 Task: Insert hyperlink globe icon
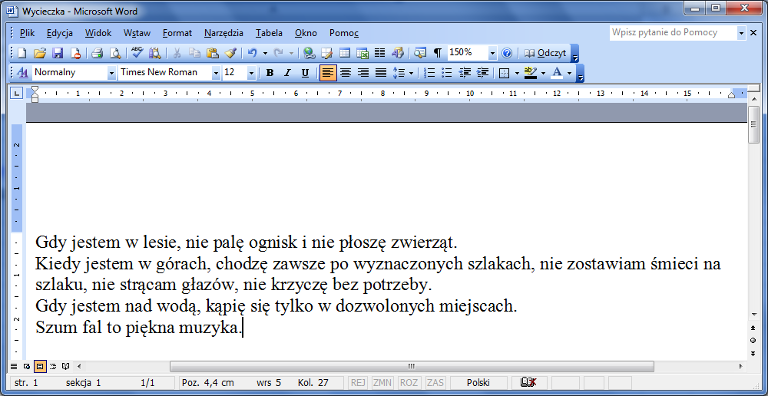click(x=309, y=53)
